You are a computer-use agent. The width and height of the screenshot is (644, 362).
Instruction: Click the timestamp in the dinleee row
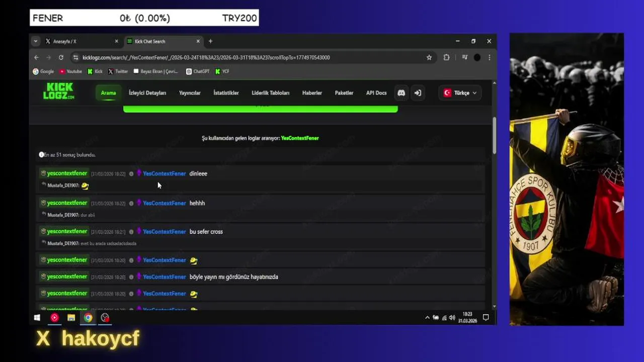coord(108,174)
